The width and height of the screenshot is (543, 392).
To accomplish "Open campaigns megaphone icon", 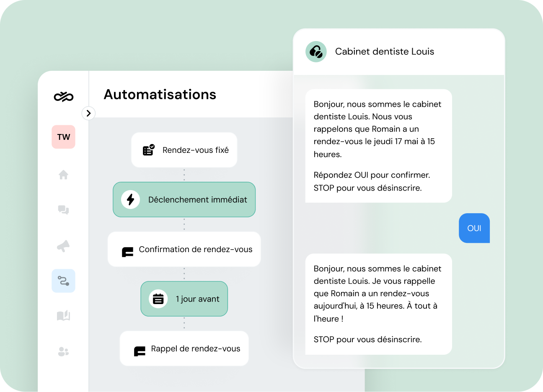I will [x=63, y=246].
